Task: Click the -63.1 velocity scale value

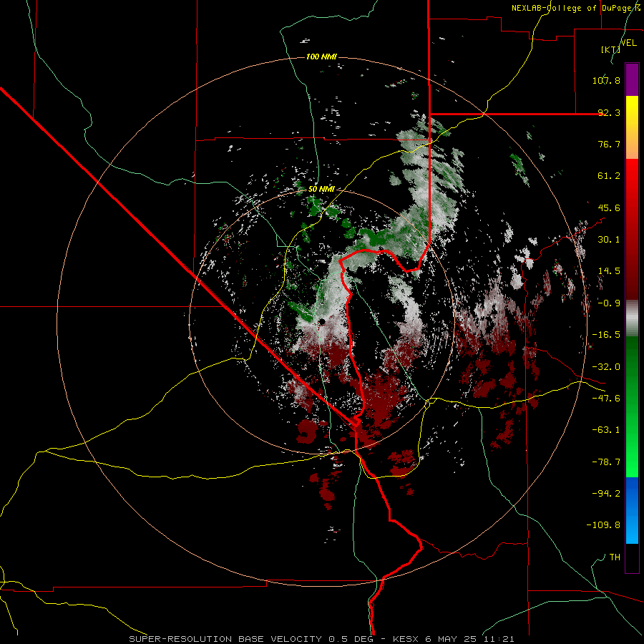Action: coord(606,430)
